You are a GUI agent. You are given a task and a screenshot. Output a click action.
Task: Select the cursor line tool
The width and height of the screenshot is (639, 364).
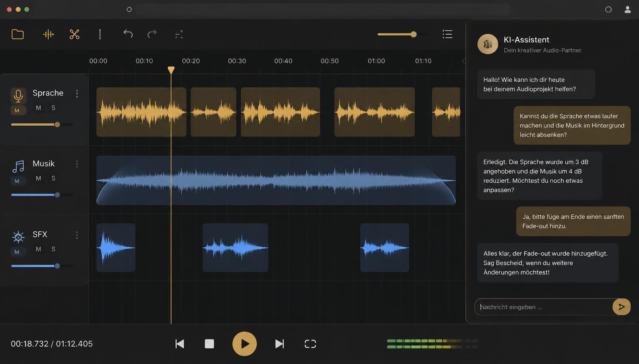(x=100, y=34)
